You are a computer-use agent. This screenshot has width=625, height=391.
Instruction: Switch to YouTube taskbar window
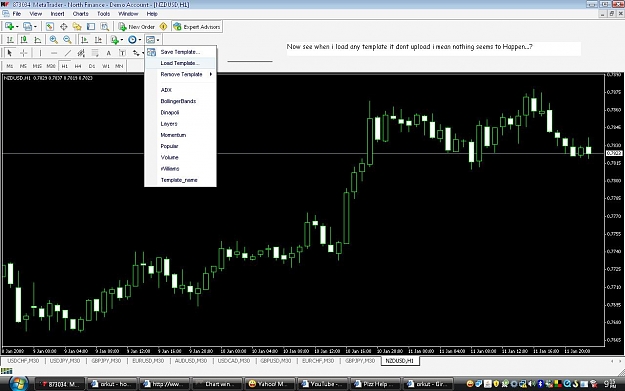point(322,384)
